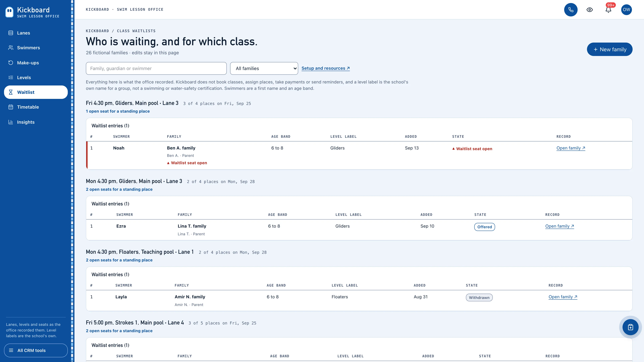Open the notifications bell
The width and height of the screenshot is (644, 362).
click(x=608, y=10)
